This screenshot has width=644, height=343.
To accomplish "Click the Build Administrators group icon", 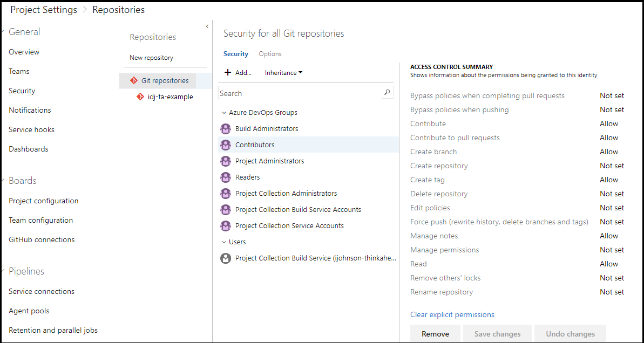I will click(226, 129).
